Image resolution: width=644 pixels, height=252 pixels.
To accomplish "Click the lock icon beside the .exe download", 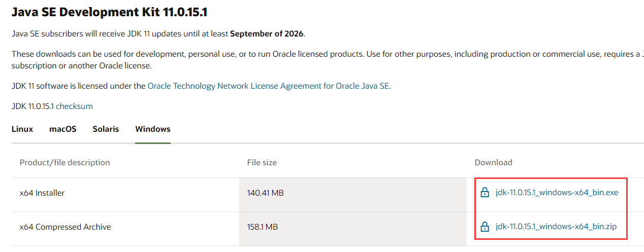I will pos(485,193).
